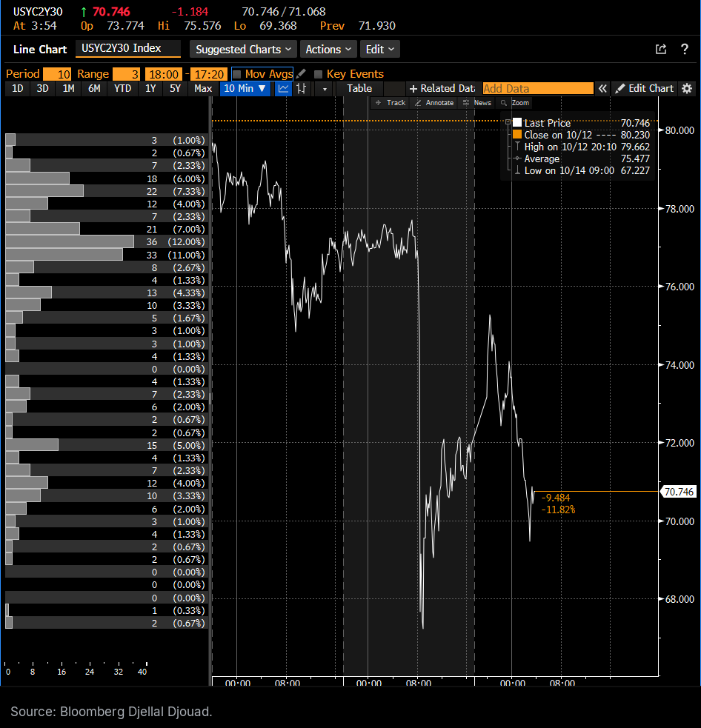Enable the Mov Avgs checkbox
The width and height of the screenshot is (701, 728).
pos(236,74)
